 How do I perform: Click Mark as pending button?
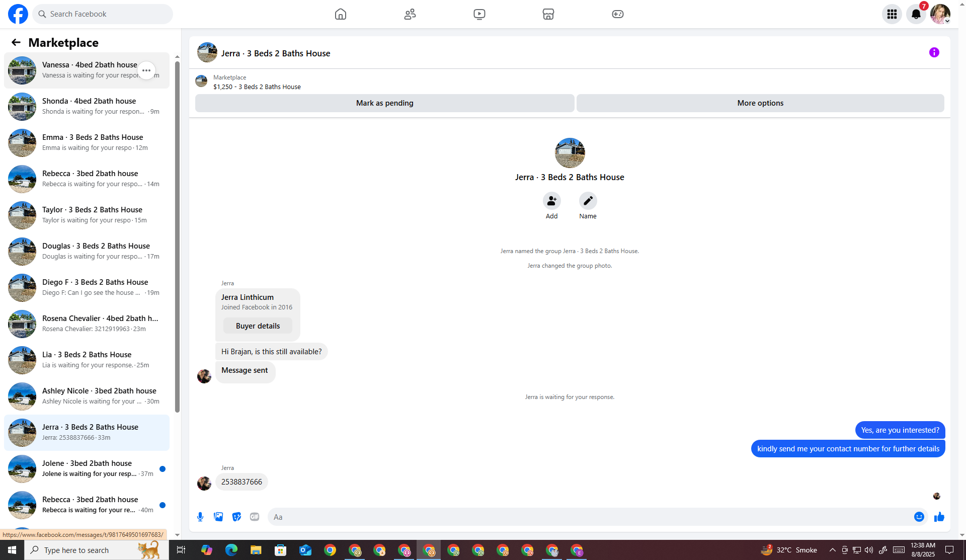coord(384,103)
